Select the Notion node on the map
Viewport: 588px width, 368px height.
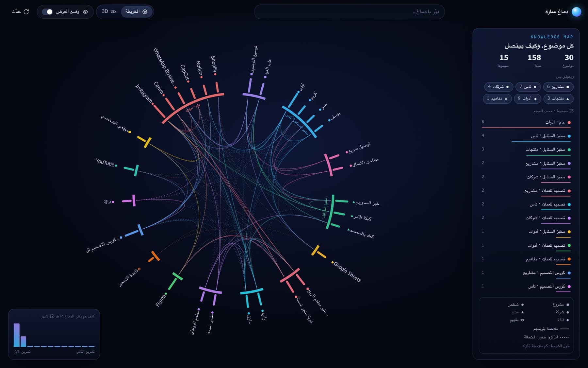point(199,69)
